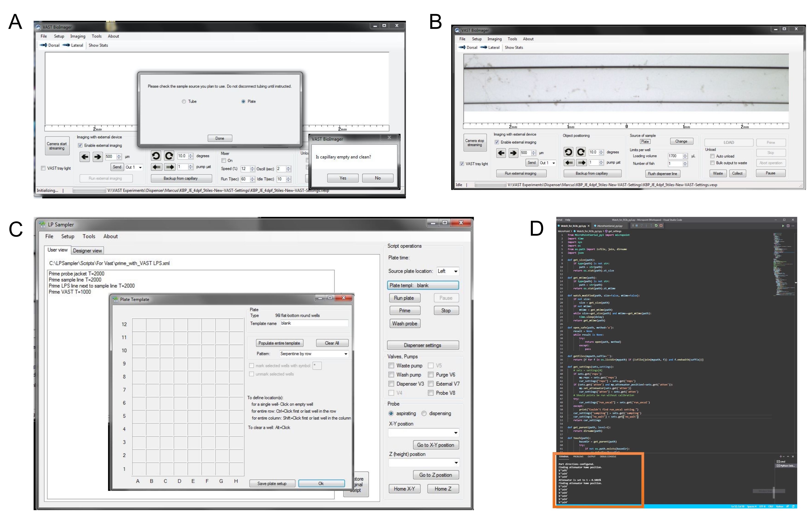Check Auto unload in panel B
The image size is (812, 529).
coord(712,156)
